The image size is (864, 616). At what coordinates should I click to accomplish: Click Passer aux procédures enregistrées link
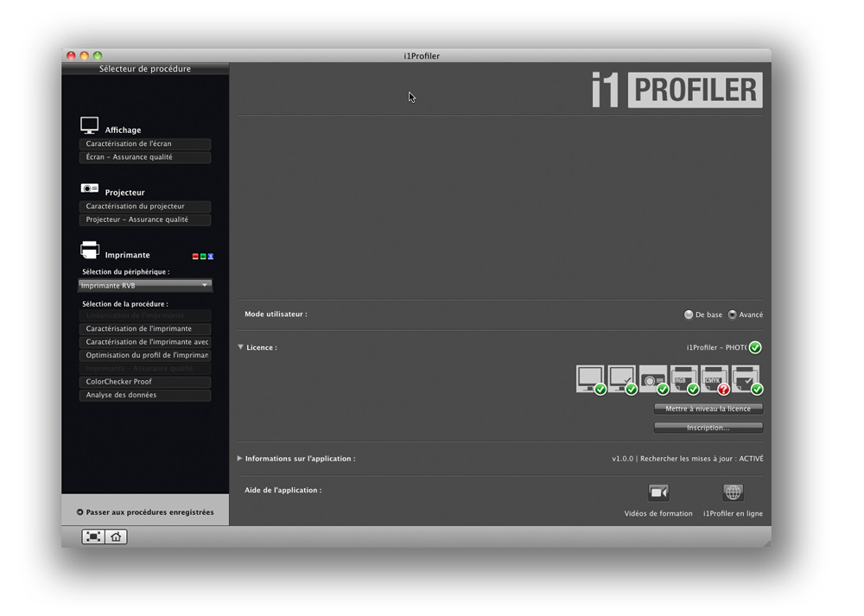coord(149,511)
